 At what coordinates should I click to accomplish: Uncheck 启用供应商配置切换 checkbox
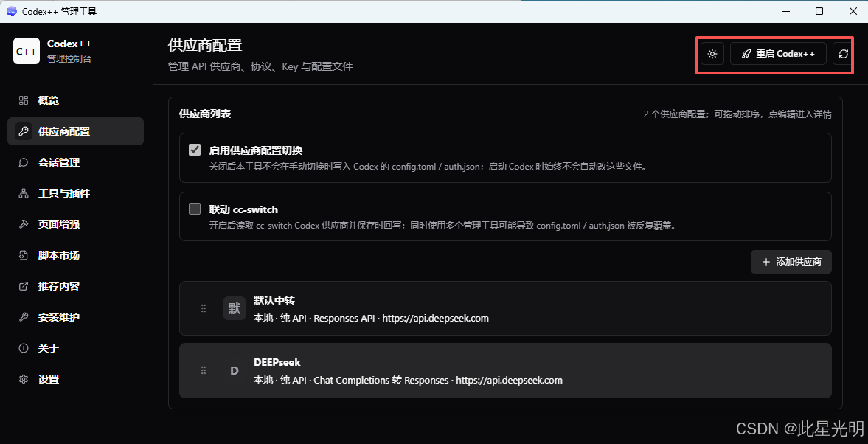[194, 150]
